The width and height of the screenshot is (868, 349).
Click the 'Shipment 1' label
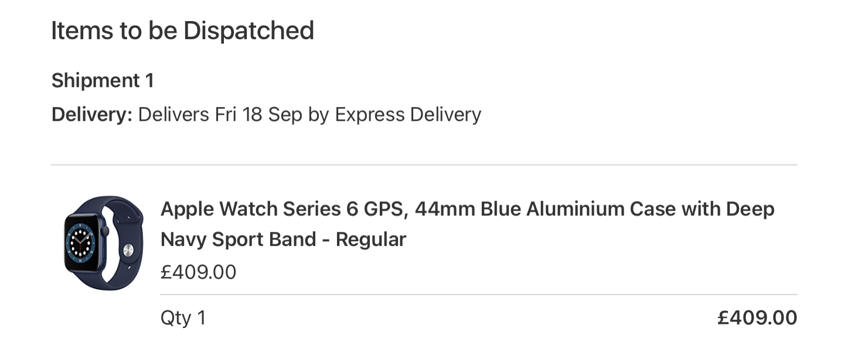(103, 81)
